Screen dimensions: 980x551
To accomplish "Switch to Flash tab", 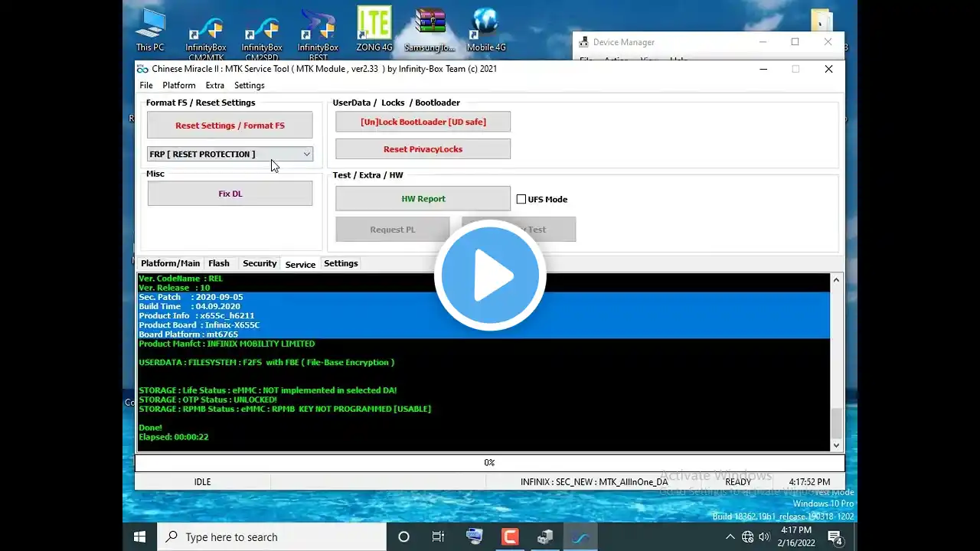I will pyautogui.click(x=219, y=263).
